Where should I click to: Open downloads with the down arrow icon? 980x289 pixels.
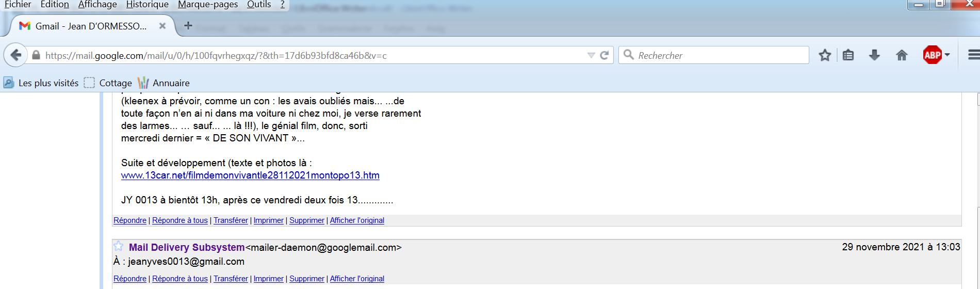point(874,55)
